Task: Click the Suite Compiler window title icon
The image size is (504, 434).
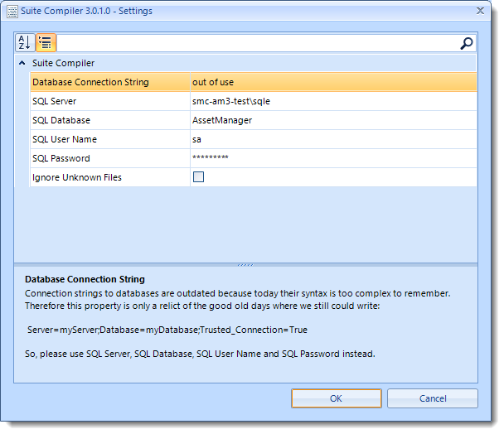Action: pyautogui.click(x=12, y=12)
